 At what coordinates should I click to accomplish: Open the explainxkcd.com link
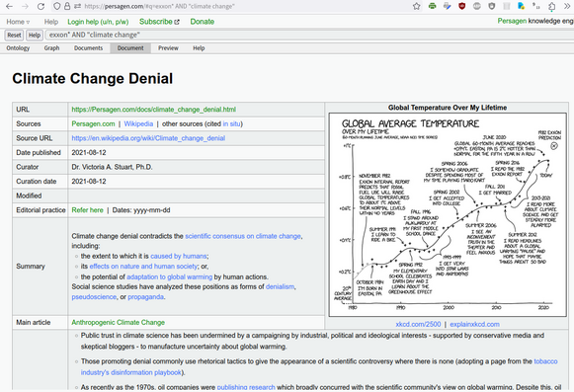[x=475, y=324]
